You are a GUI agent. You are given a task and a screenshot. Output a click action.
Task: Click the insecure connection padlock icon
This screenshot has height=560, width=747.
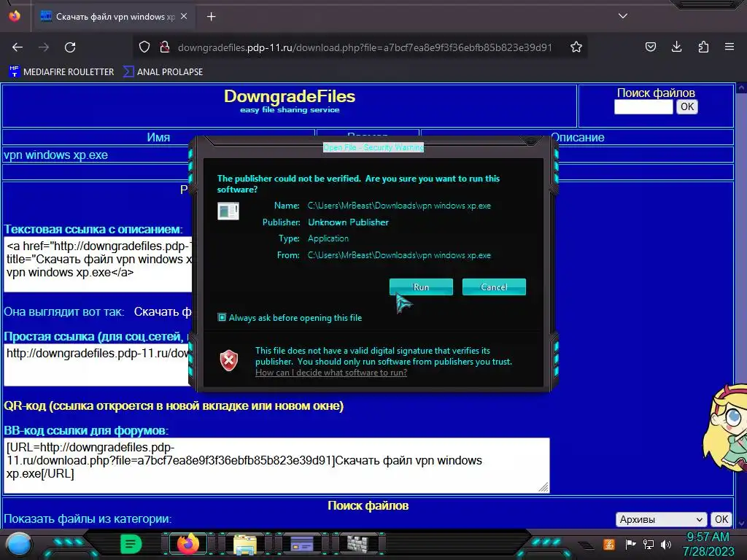[x=165, y=47]
